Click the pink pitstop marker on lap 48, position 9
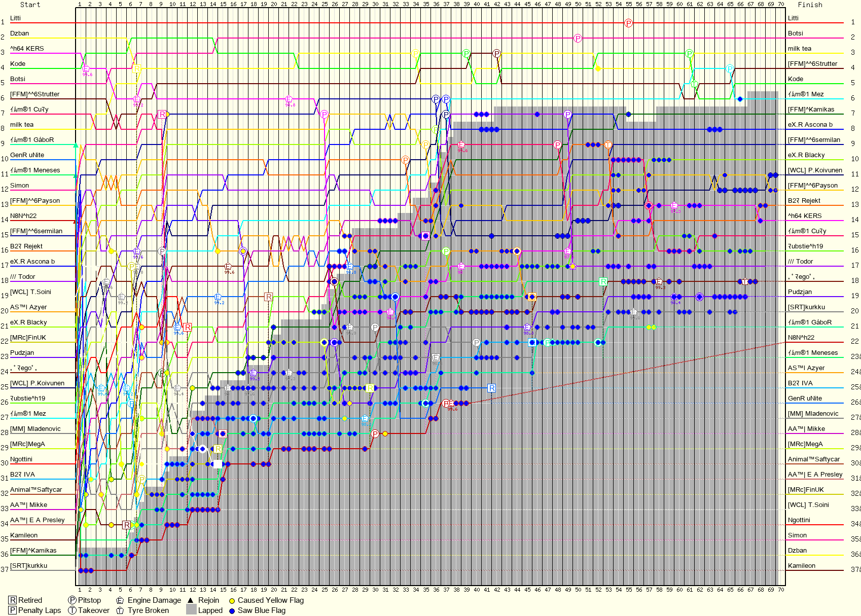 coord(557,144)
